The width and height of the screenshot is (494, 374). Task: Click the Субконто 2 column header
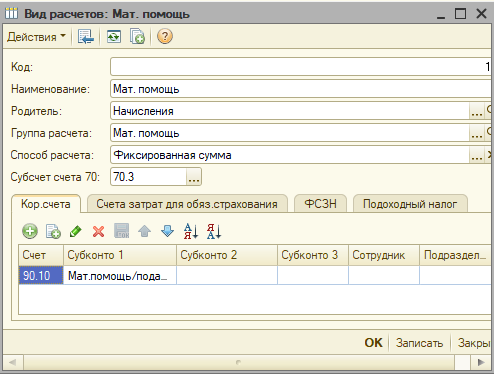point(227,255)
